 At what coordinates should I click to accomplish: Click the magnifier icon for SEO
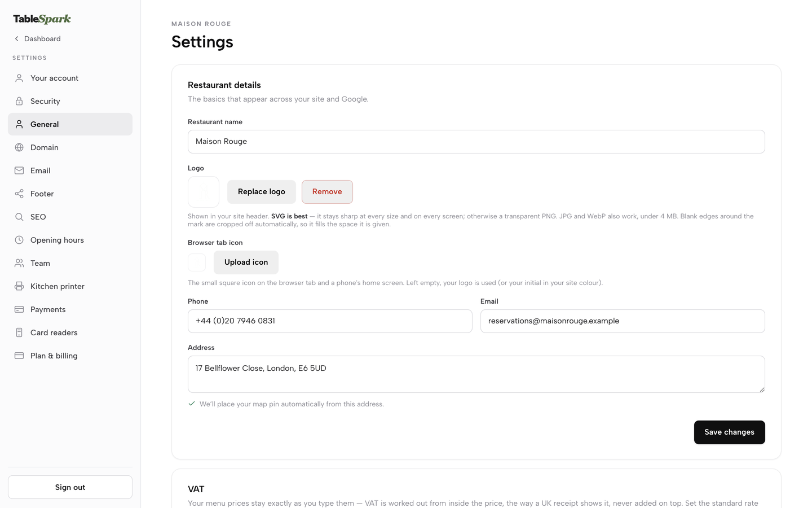pos(19,217)
